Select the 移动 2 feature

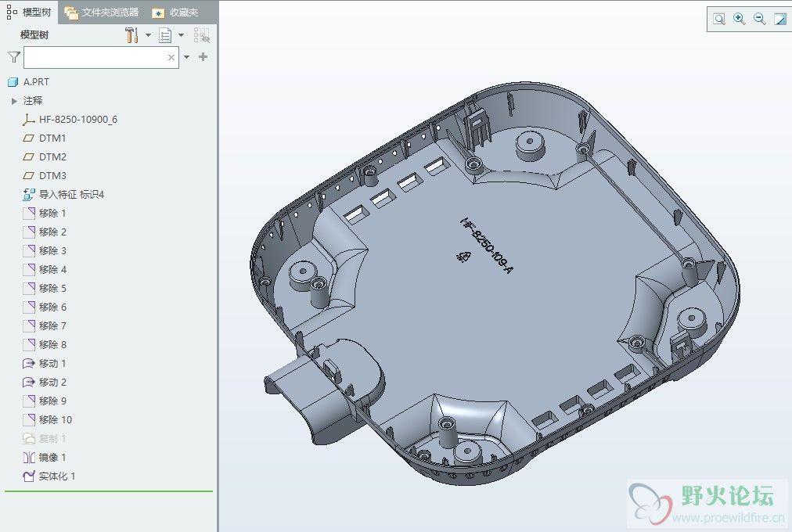point(45,382)
